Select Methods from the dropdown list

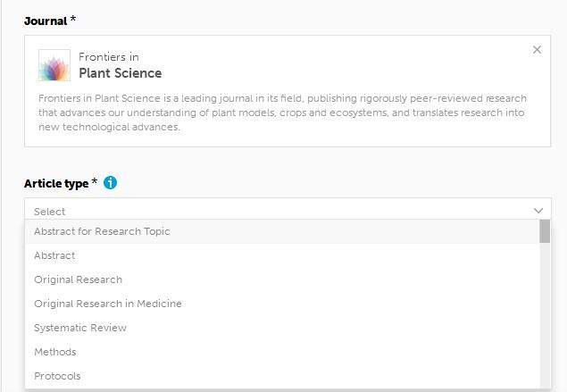[55, 352]
